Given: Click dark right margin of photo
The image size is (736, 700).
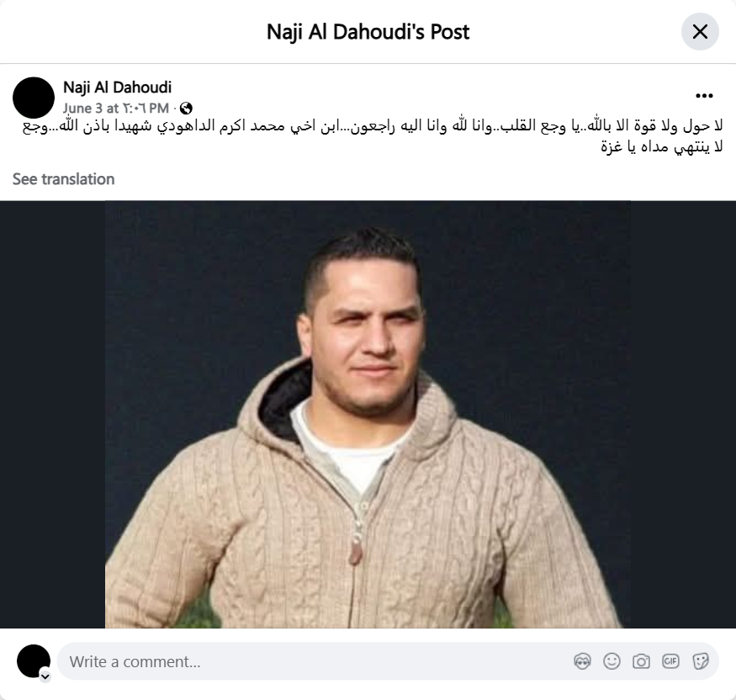Looking at the screenshot, I should click(x=683, y=415).
